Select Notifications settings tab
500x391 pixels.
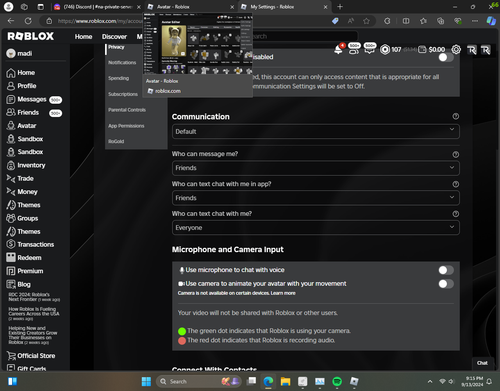tap(122, 62)
